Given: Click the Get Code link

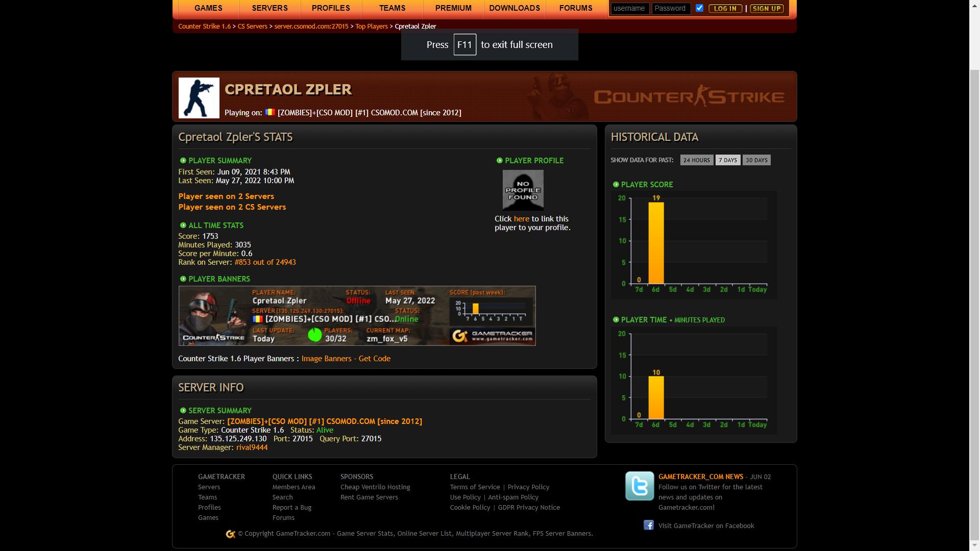Looking at the screenshot, I should tap(374, 359).
